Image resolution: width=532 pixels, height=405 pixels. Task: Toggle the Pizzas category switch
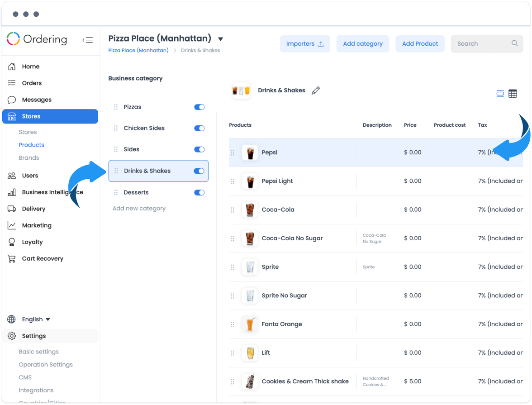199,107
